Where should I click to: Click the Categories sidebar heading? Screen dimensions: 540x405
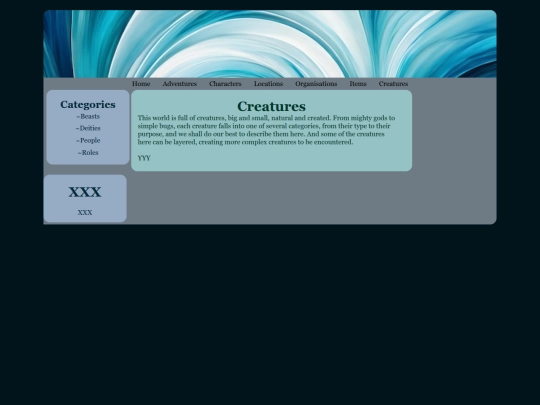(88, 104)
